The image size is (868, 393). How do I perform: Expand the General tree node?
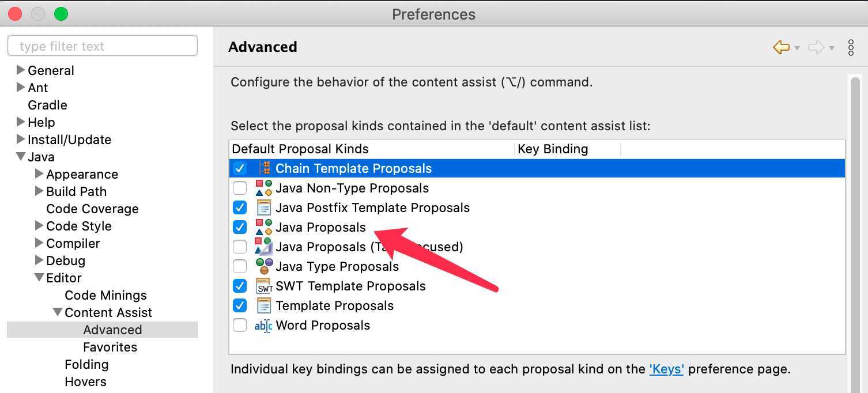pyautogui.click(x=21, y=70)
